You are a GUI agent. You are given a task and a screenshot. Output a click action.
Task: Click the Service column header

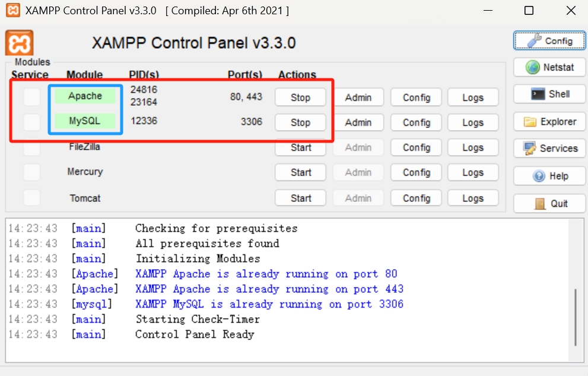[x=30, y=75]
